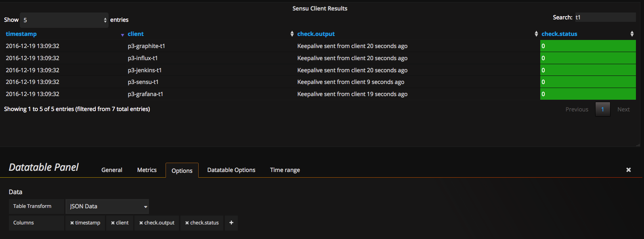Sort by timestamp column header
Screen dimensions: 644x239
(21, 34)
